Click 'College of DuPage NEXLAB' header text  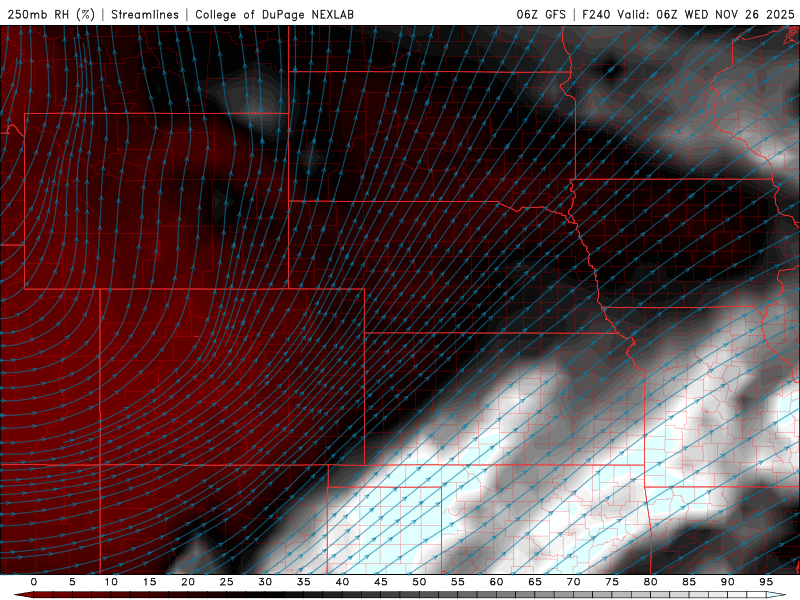coord(274,14)
